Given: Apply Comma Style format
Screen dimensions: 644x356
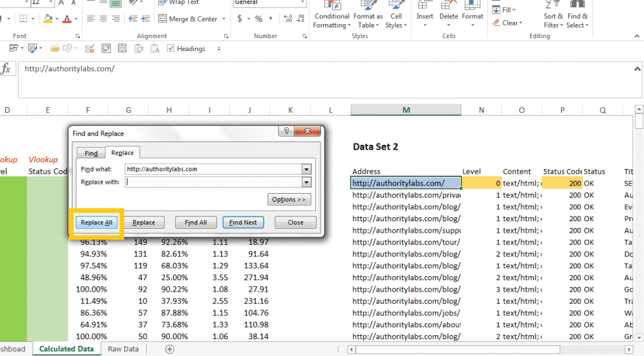Looking at the screenshot, I should 270,19.
